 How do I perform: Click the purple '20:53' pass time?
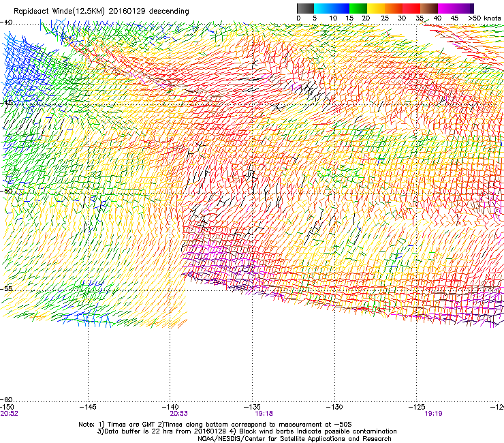pyautogui.click(x=178, y=414)
